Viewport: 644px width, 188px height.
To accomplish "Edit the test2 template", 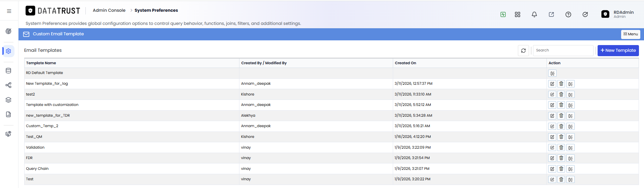I will [552, 95].
